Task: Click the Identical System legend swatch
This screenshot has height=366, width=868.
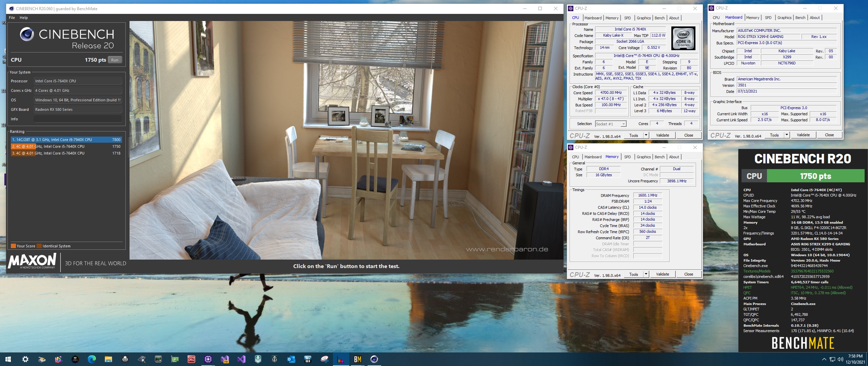Action: pos(39,246)
